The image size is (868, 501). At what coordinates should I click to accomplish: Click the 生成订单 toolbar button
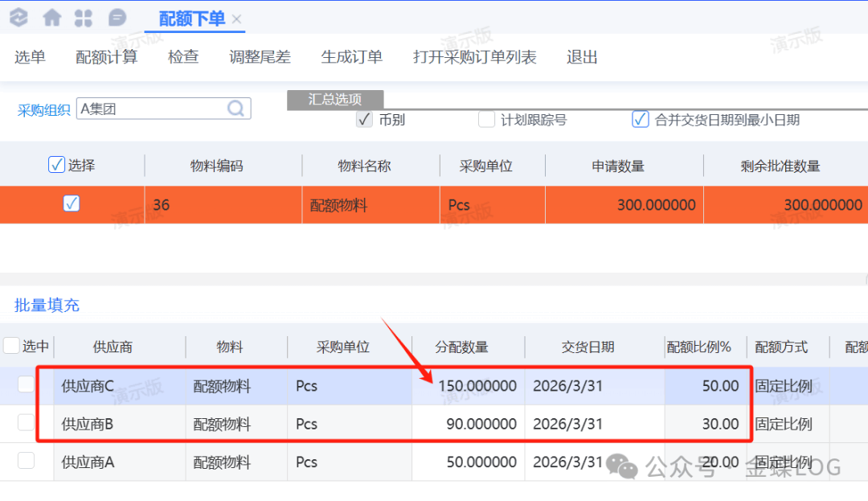(x=351, y=57)
